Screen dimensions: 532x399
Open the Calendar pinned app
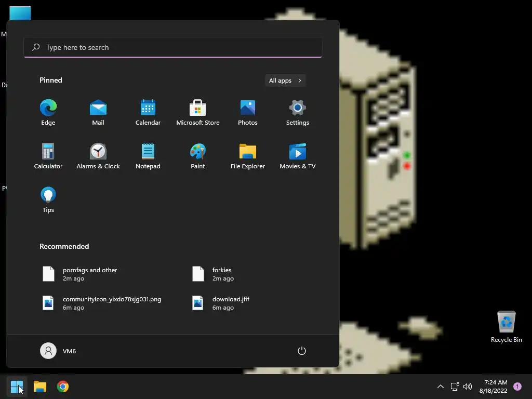coord(148,113)
